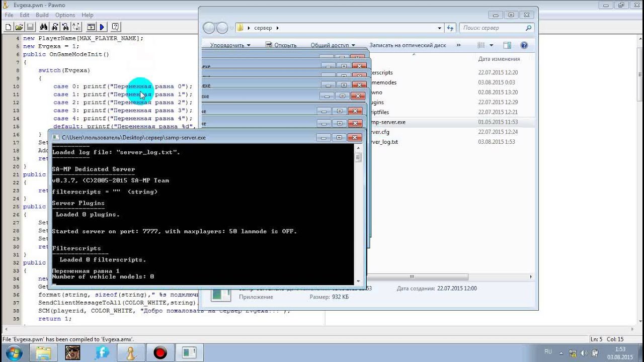Open the Windows Start menu

point(14,352)
